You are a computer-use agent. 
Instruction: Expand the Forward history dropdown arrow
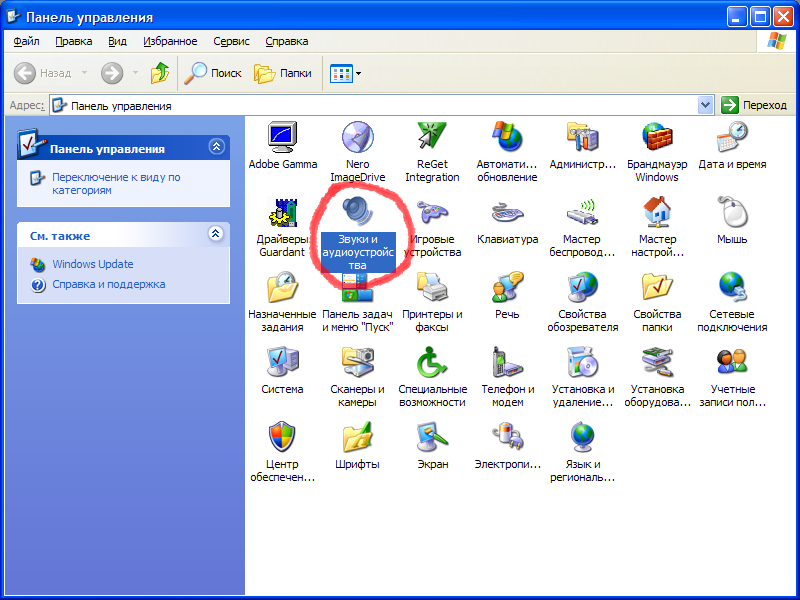tap(135, 73)
